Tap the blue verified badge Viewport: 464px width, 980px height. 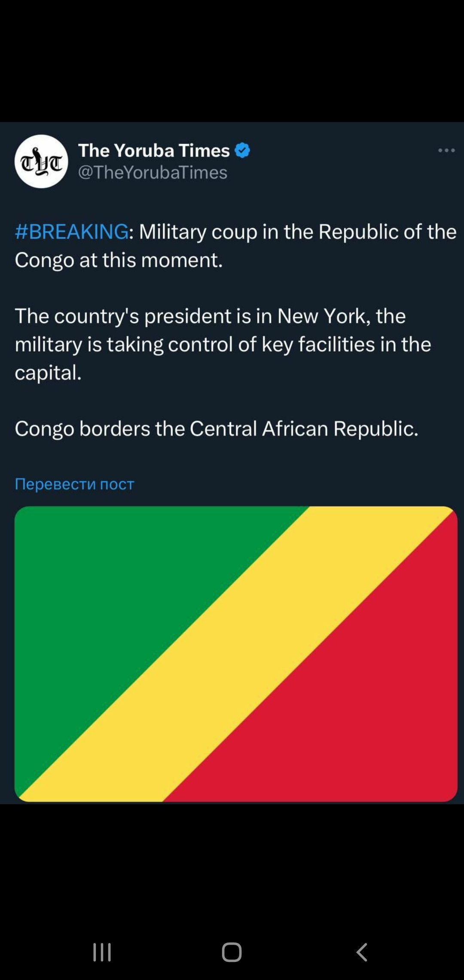242,150
